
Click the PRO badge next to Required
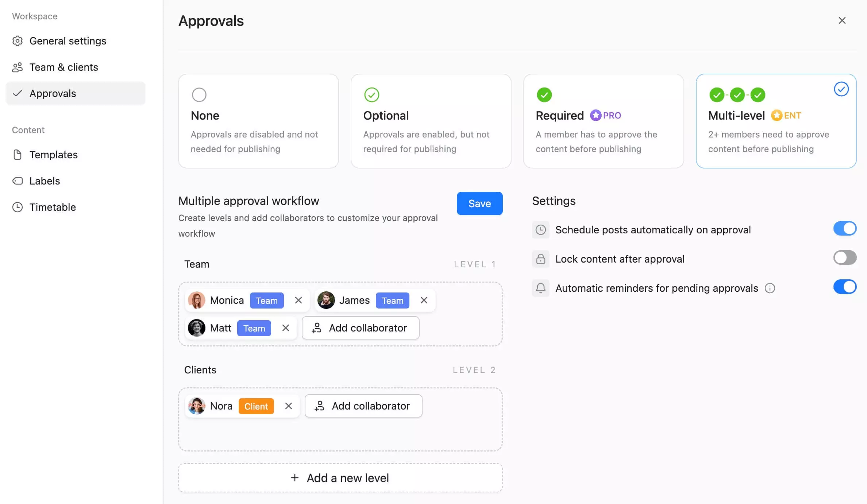(x=606, y=115)
